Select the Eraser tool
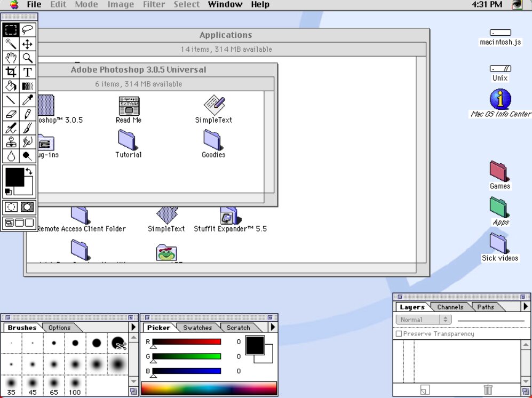 pos(11,114)
